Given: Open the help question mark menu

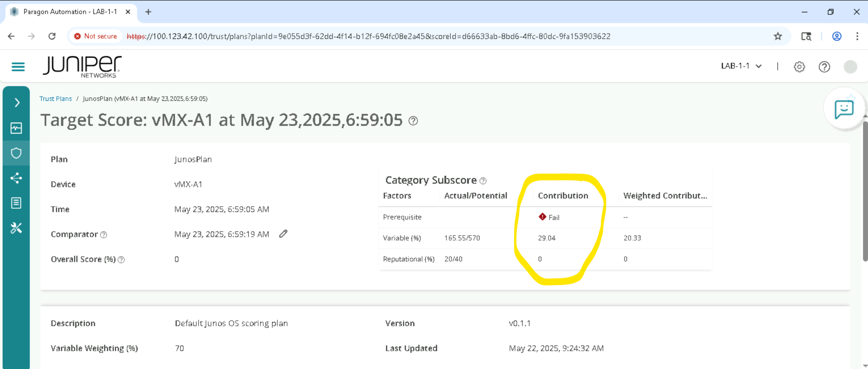Looking at the screenshot, I should pyautogui.click(x=824, y=67).
